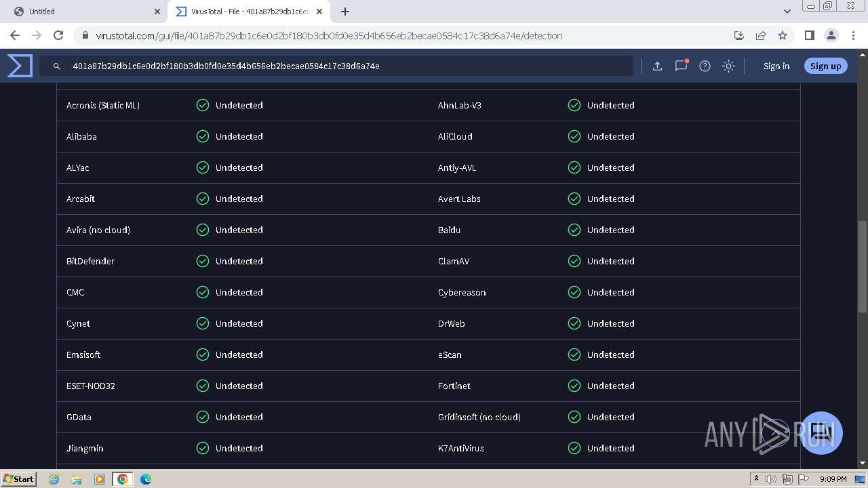
Task: Click the Sign in link
Action: (x=776, y=66)
